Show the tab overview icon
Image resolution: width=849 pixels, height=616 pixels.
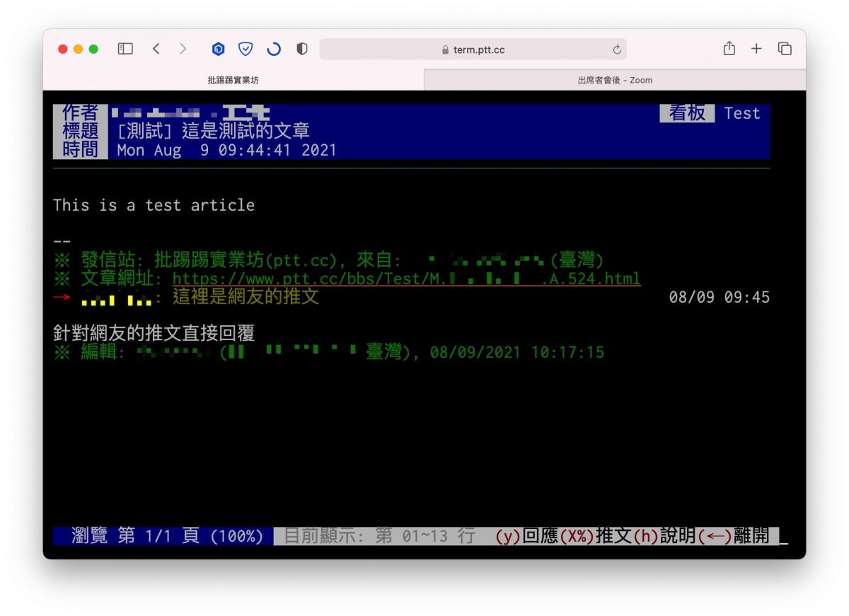click(x=785, y=49)
